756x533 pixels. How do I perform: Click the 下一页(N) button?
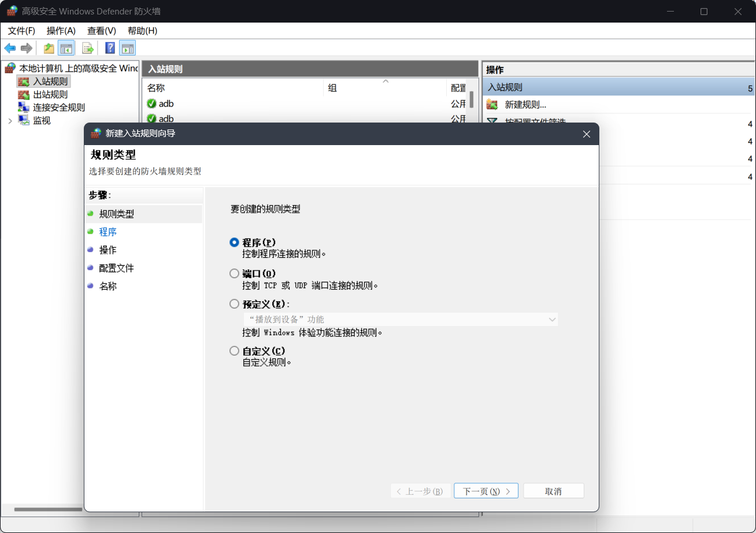coord(486,491)
